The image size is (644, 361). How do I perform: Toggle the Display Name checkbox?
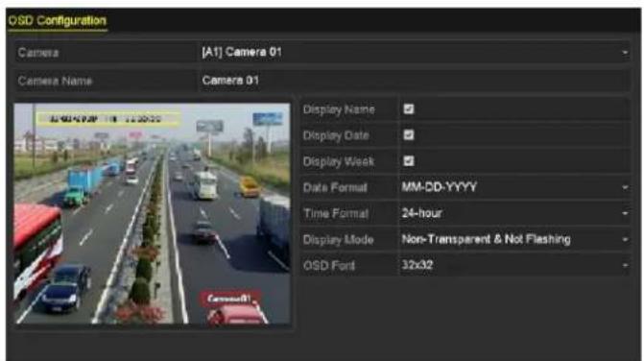coord(408,109)
